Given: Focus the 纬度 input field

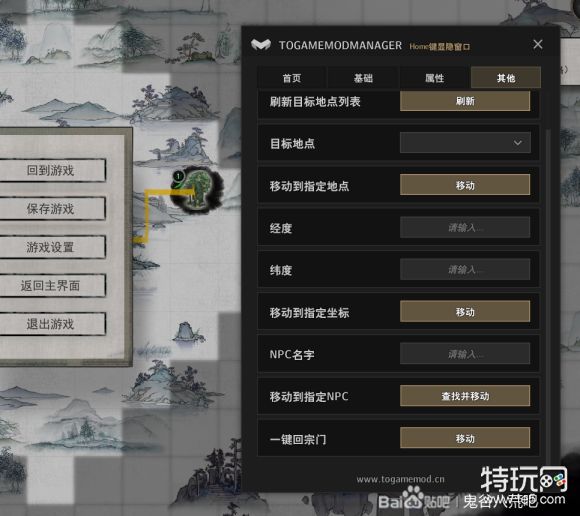Looking at the screenshot, I should coord(465,270).
